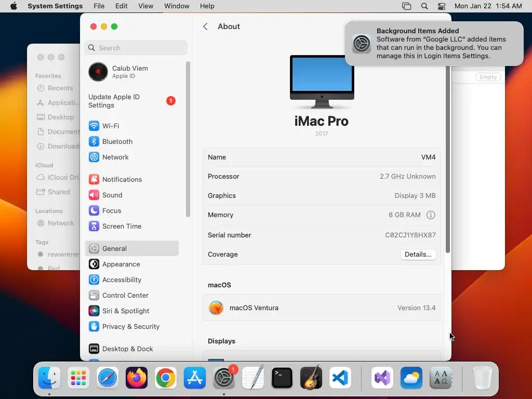Click the date and time in menu bar
The height and width of the screenshot is (399, 532).
point(488,6)
